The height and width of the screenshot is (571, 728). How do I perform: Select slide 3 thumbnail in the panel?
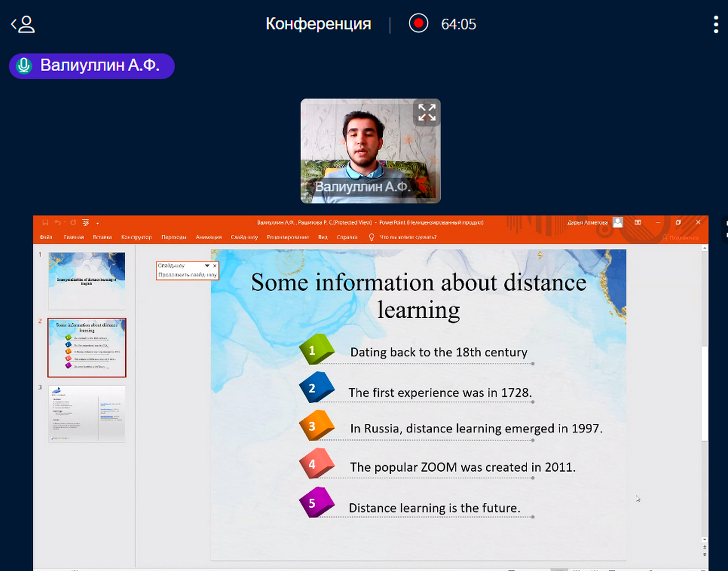(x=87, y=413)
